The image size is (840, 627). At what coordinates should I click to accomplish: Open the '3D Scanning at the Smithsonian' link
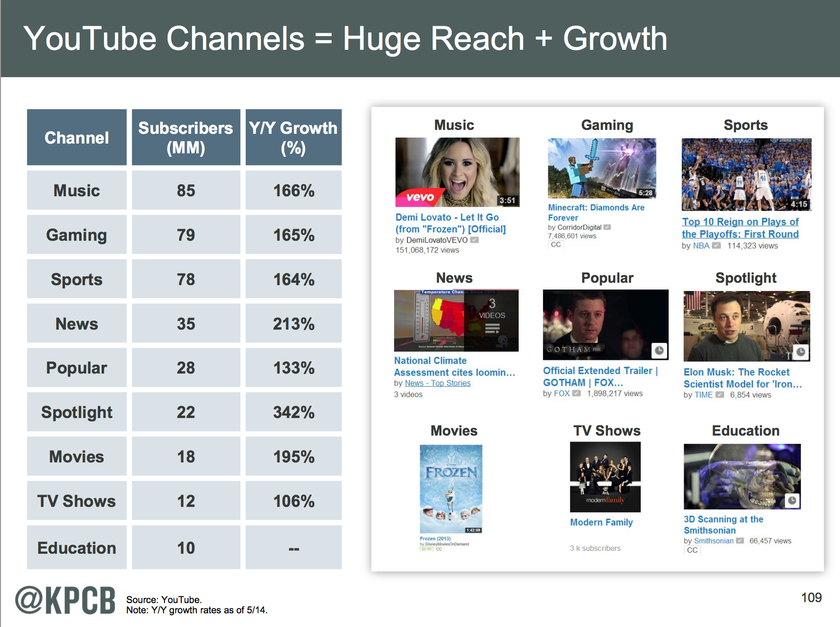tap(723, 524)
